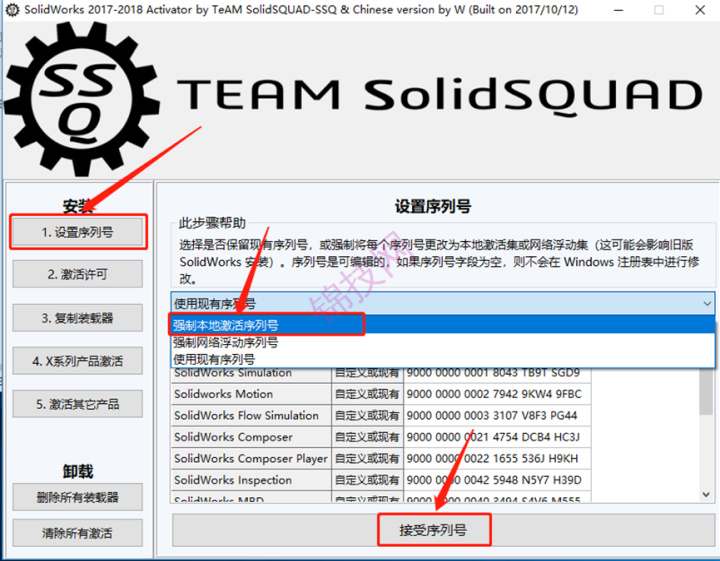720x561 pixels.
Task: Edit serial '9000 0000 0002 7942 9KW4 9FBC'
Action: coord(497,394)
